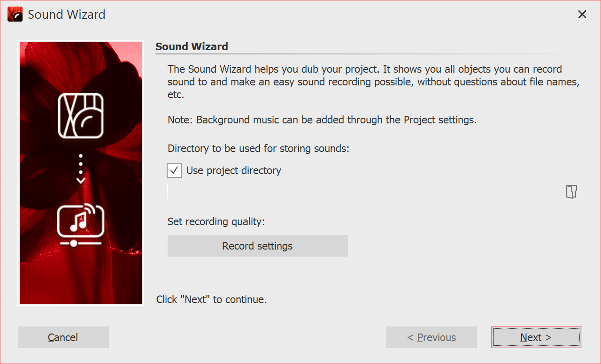Click the Sound Wizard icon left of the title
Viewport: 601px width, 364px height.
click(14, 14)
